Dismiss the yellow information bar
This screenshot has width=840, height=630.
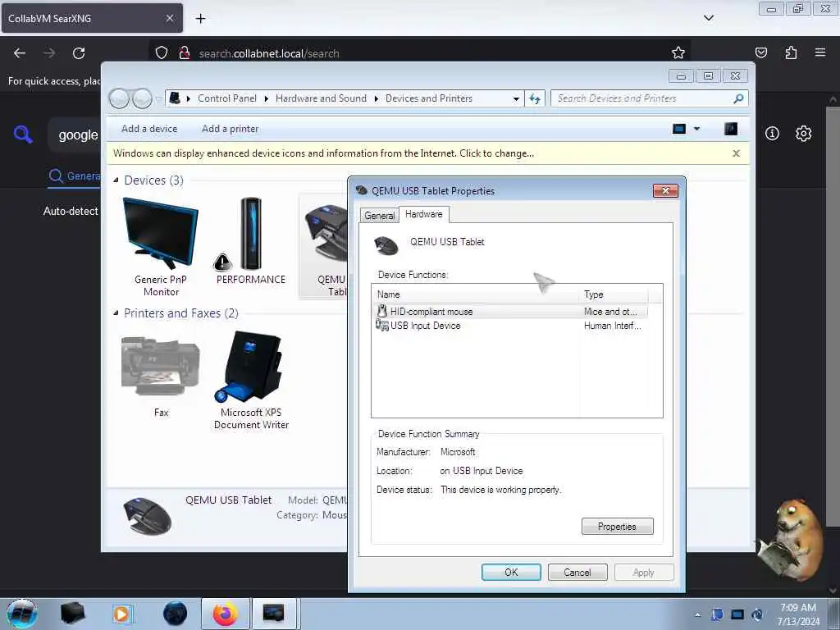736,153
